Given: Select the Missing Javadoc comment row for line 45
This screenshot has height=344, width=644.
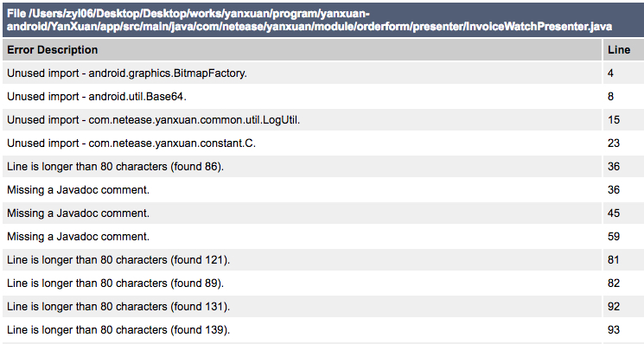Looking at the screenshot, I should click(x=323, y=213).
